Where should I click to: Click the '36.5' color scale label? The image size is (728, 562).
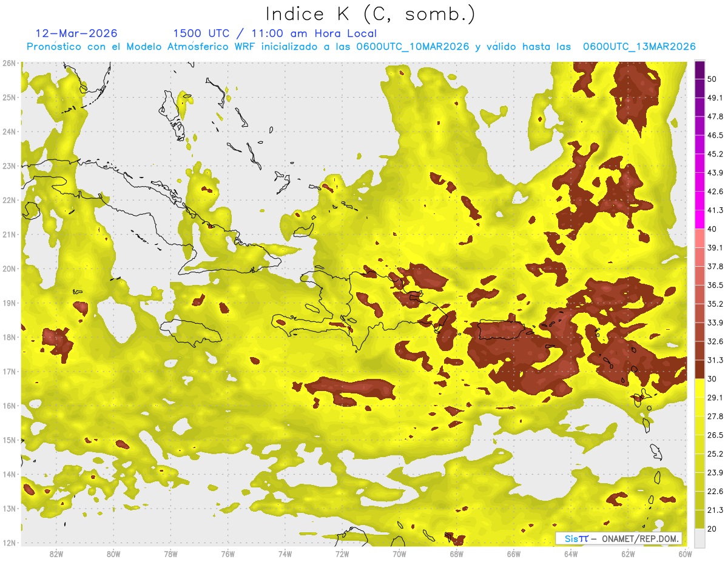pos(715,285)
